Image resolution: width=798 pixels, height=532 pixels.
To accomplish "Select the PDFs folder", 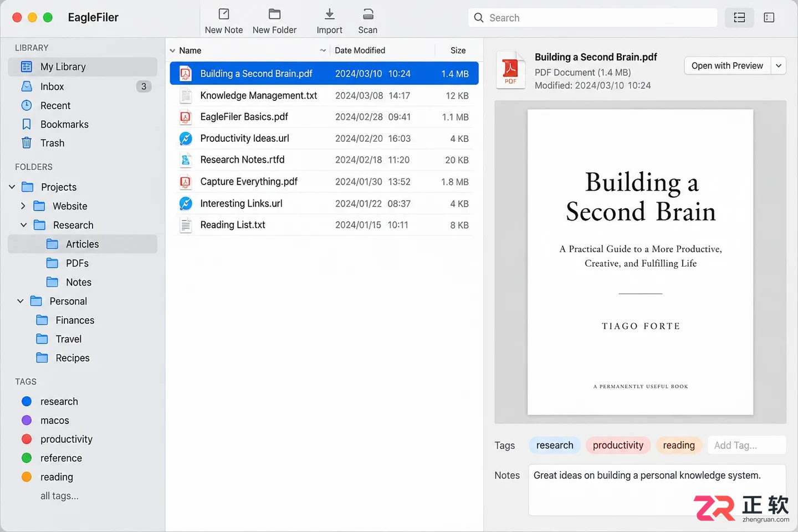I will [83, 263].
